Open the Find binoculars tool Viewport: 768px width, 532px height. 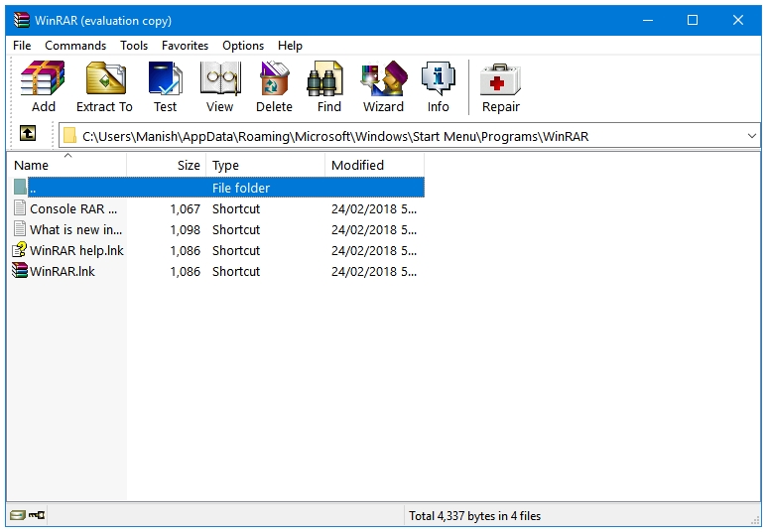[328, 86]
